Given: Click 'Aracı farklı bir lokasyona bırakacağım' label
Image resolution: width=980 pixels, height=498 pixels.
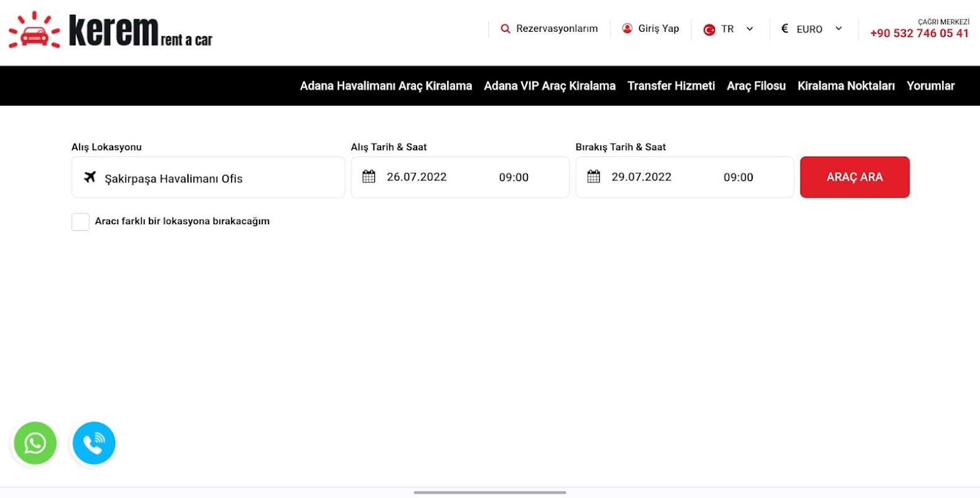Looking at the screenshot, I should pyautogui.click(x=182, y=221).
